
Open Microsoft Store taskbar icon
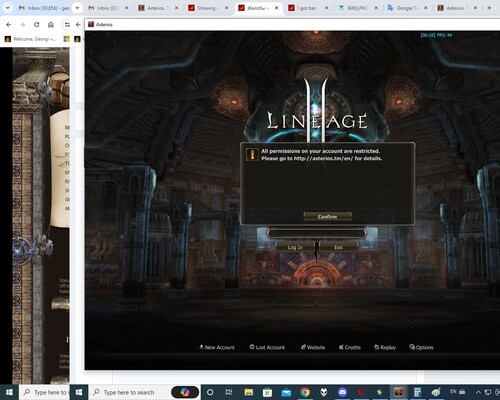(267, 392)
